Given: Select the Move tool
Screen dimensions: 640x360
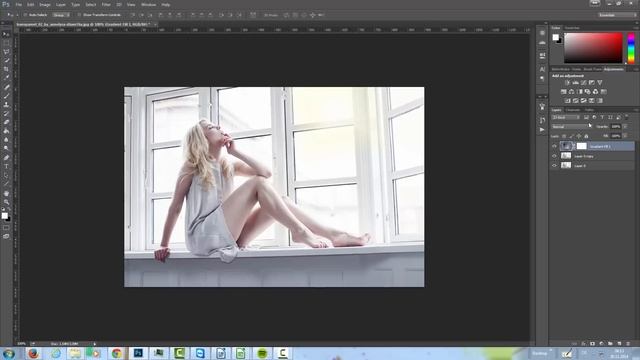Looking at the screenshot, I should 6,34.
